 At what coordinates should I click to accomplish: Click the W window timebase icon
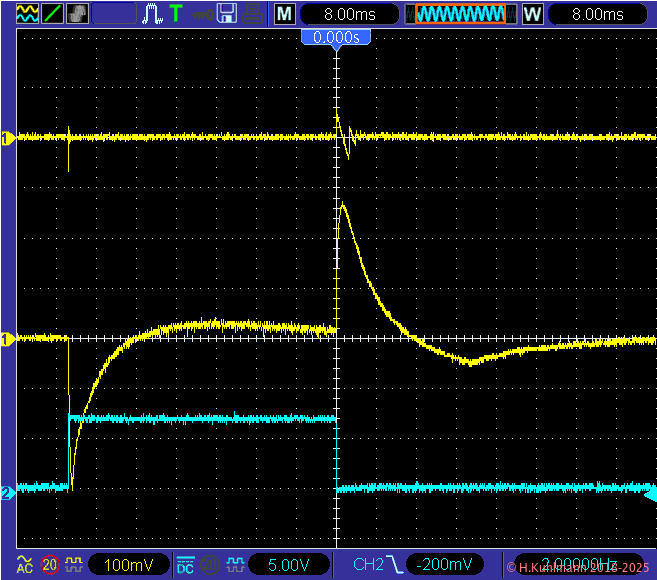tap(531, 14)
